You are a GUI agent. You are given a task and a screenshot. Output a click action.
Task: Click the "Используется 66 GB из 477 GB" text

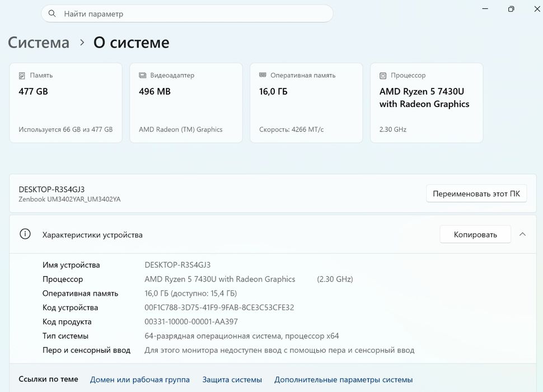click(66, 129)
